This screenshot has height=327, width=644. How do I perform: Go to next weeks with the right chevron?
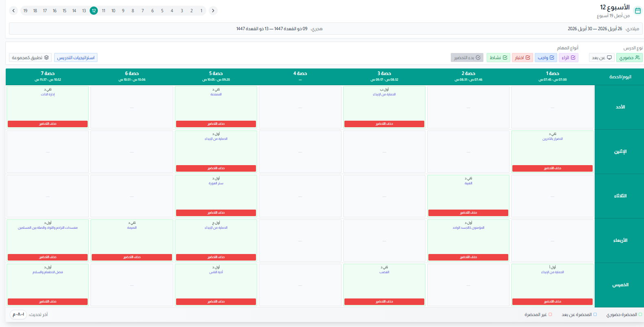tap(213, 11)
